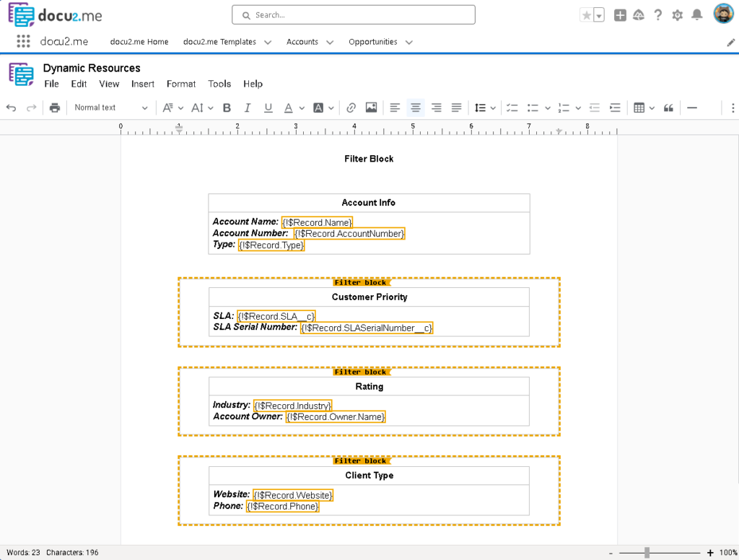The width and height of the screenshot is (739, 560).
Task: Open the Tools menu
Action: point(219,84)
